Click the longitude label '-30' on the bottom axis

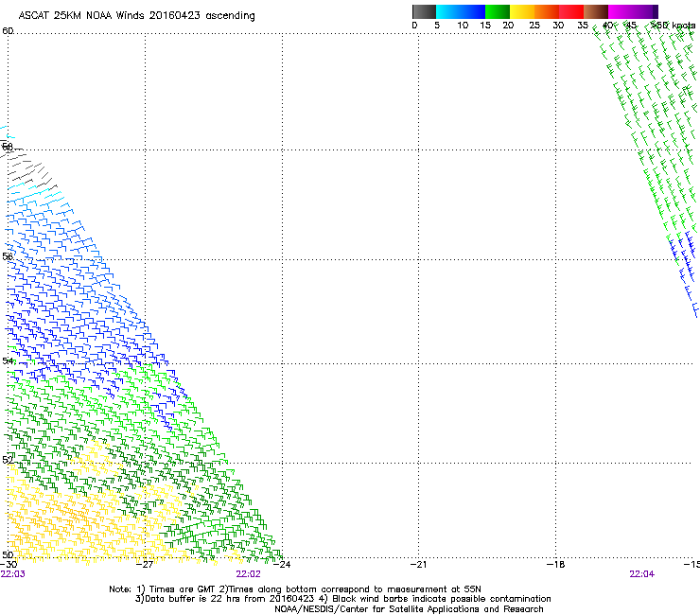tap(9, 565)
